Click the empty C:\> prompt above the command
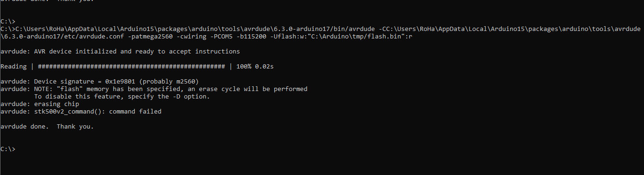 [8, 22]
